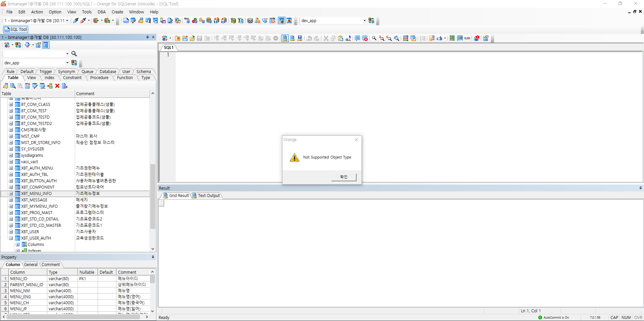Click the Select All icon in the editor toolbar

[348, 39]
